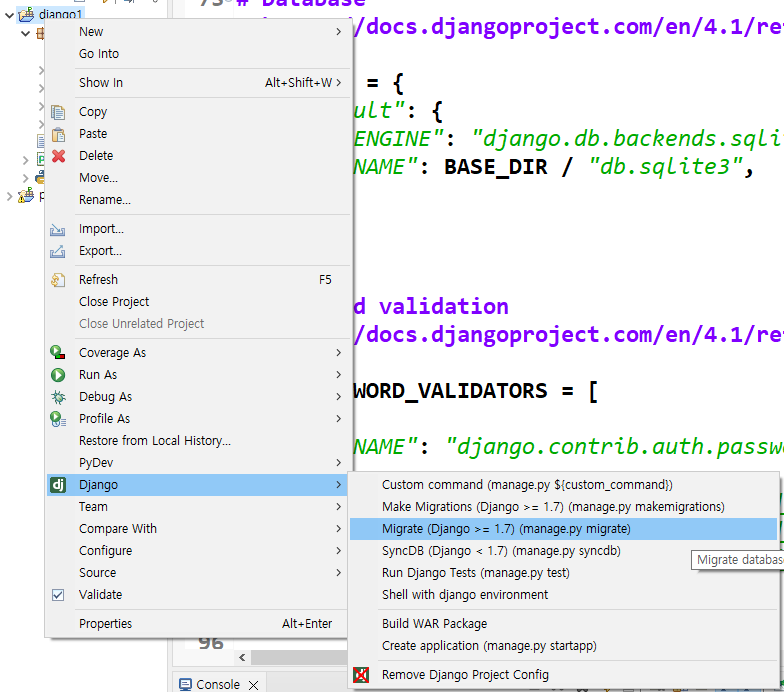
Task: Select Configure menu item
Action: (196, 550)
